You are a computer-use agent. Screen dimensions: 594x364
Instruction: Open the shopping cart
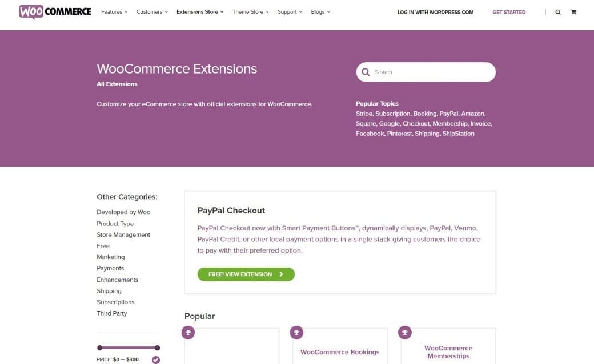573,11
